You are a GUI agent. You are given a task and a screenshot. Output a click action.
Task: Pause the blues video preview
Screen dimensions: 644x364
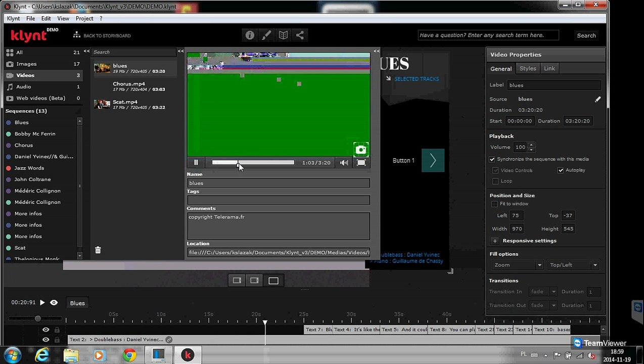click(x=196, y=162)
